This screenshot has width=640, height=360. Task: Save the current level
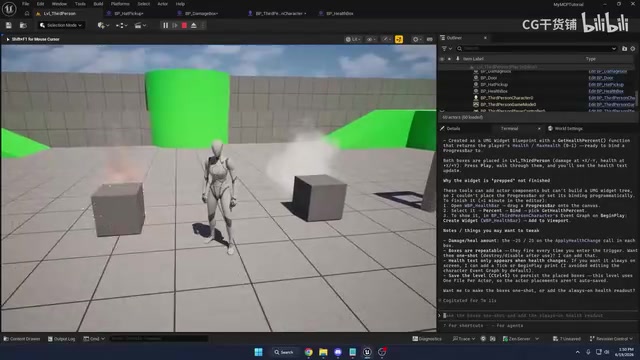tap(9, 25)
